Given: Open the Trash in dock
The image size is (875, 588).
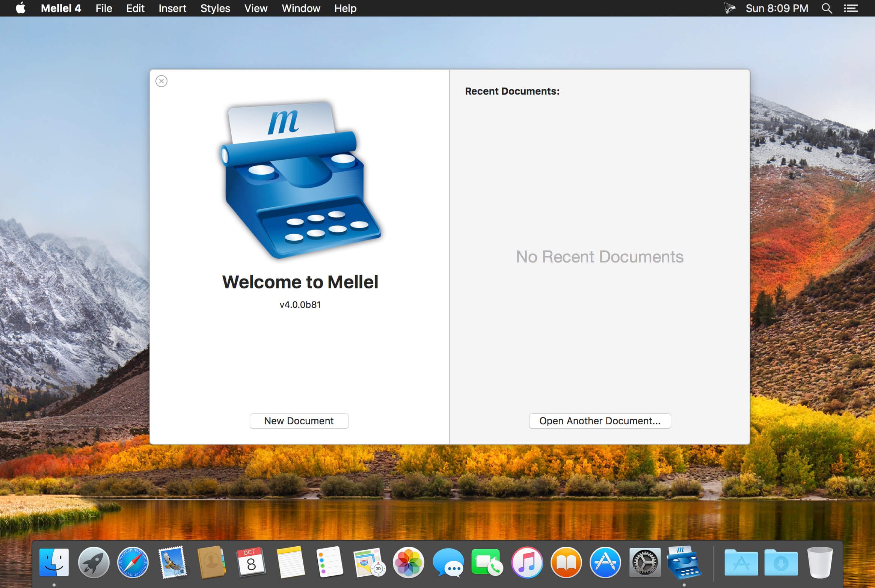Looking at the screenshot, I should coord(820,562).
